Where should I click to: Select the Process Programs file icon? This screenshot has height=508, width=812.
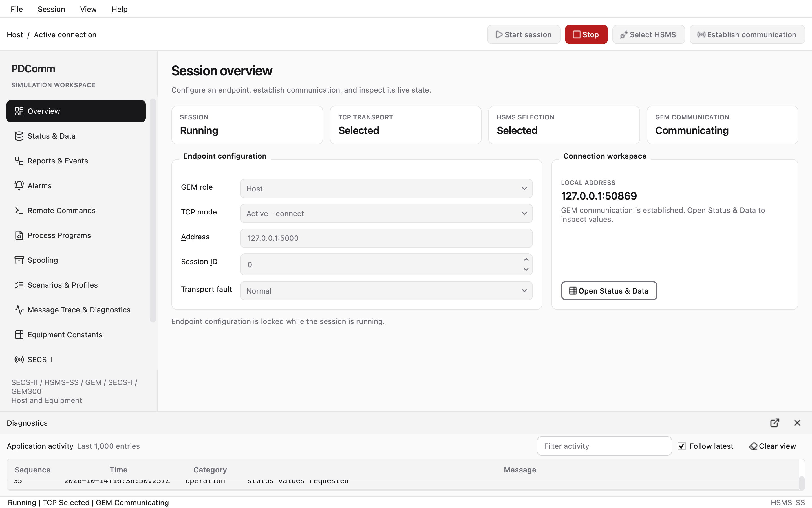(19, 236)
